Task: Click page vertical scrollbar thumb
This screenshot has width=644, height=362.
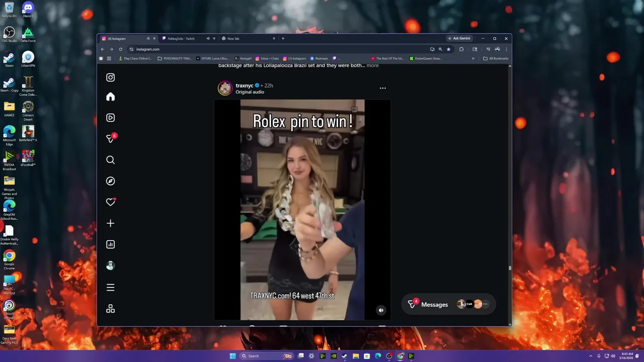Action: [510, 268]
